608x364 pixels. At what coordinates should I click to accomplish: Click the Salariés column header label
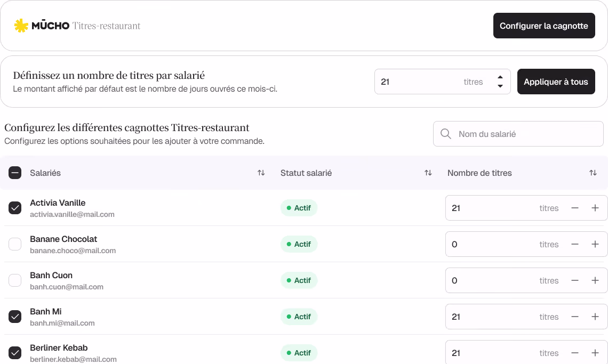[45, 173]
